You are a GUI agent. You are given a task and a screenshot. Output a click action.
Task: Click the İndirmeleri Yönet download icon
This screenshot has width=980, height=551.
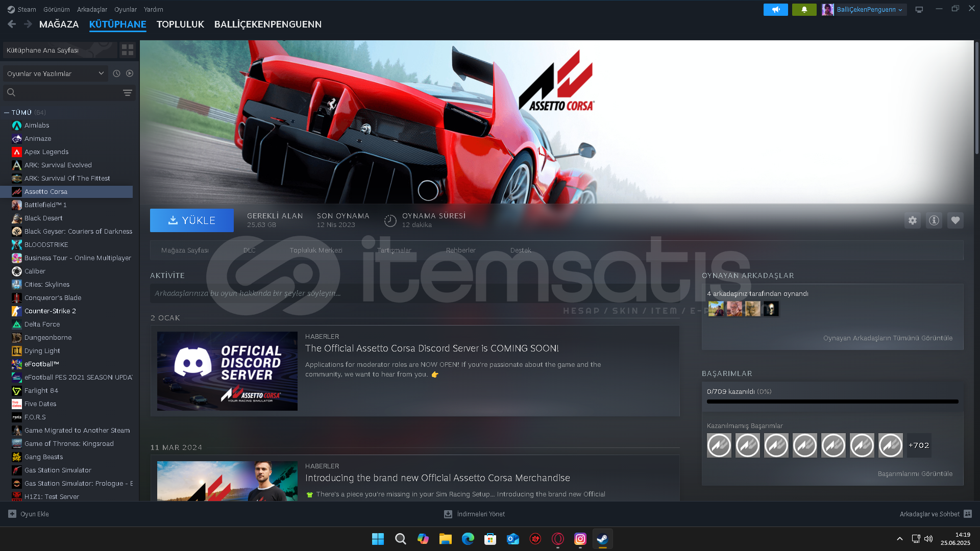tap(448, 514)
